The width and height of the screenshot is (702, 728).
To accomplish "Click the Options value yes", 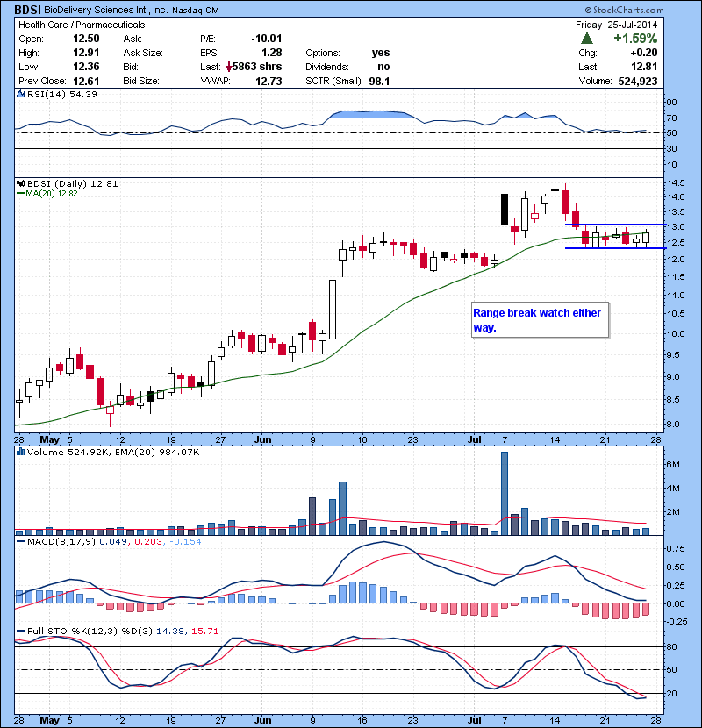I will point(381,53).
